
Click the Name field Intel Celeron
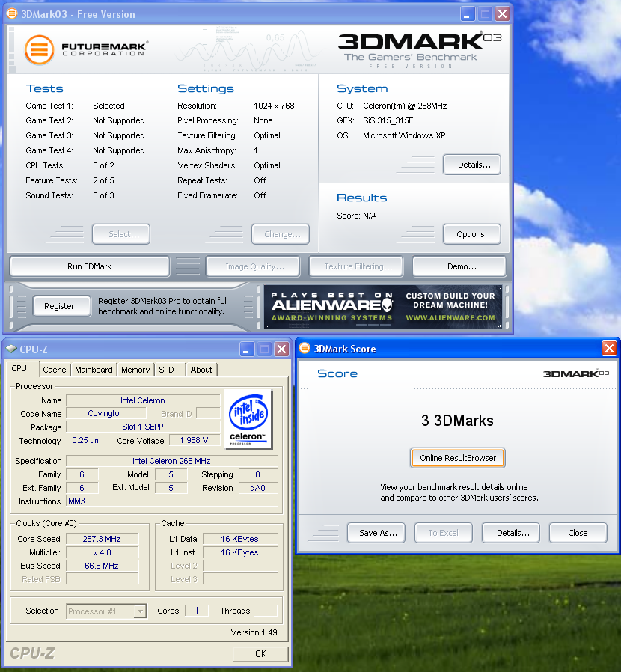[x=143, y=400]
